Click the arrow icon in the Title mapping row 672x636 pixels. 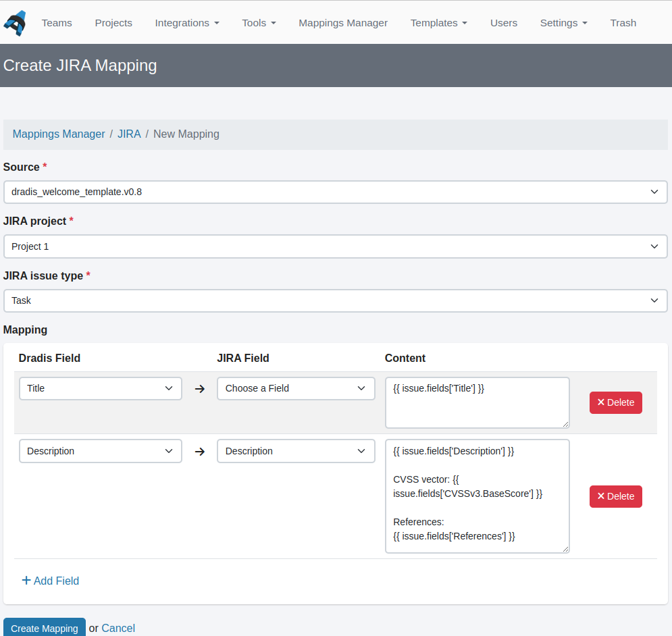tap(199, 388)
